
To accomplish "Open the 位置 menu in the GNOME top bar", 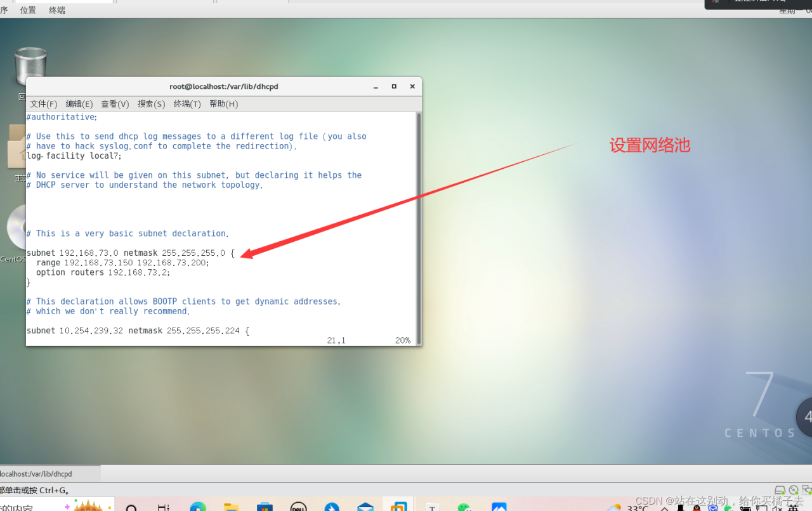I will pyautogui.click(x=28, y=10).
